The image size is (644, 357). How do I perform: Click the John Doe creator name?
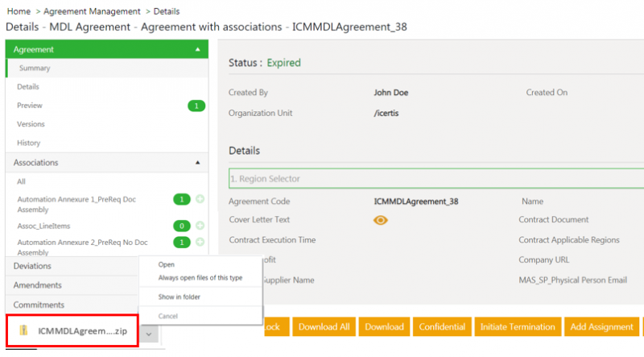(x=391, y=93)
